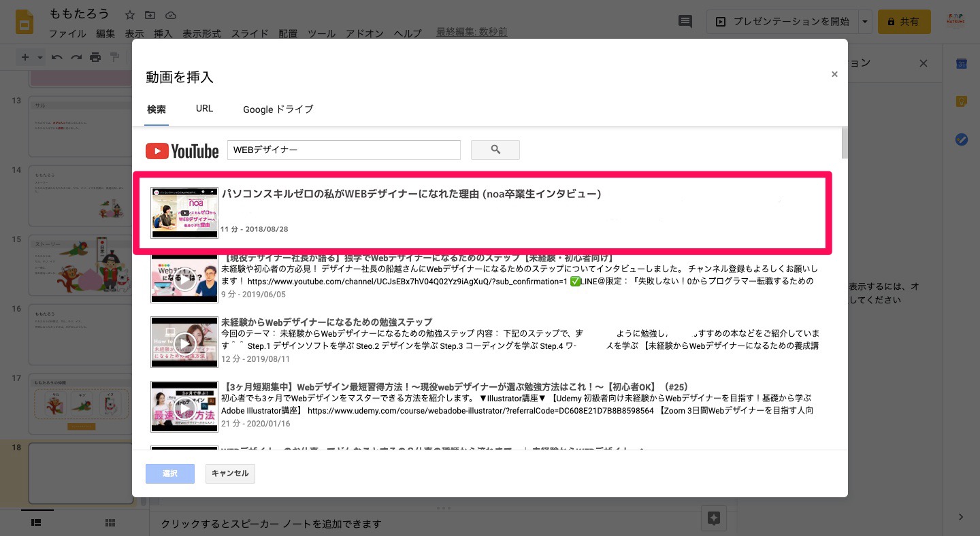Switch to filmstrip view

tap(37, 522)
